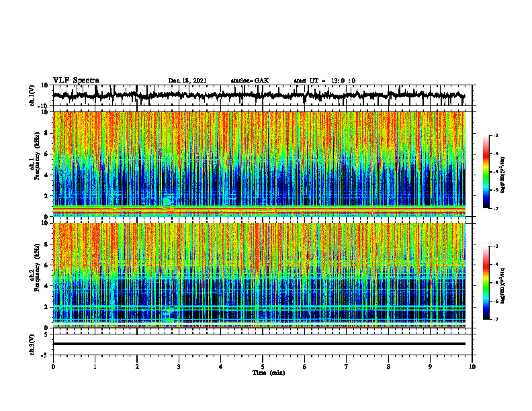The image size is (532, 411).
Task: Click the "ch.1(V)" waveform axis label
Action: [x=32, y=95]
